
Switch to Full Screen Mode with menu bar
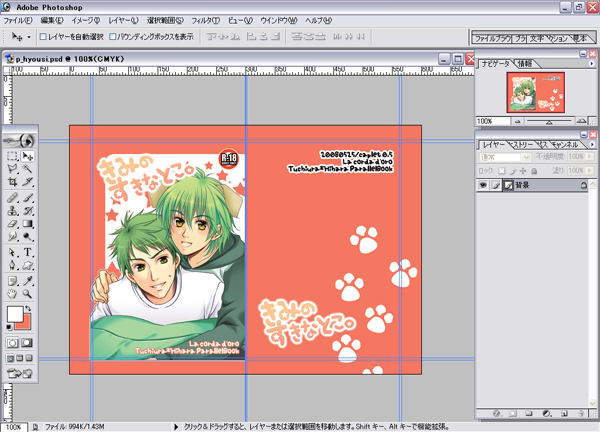20,358
